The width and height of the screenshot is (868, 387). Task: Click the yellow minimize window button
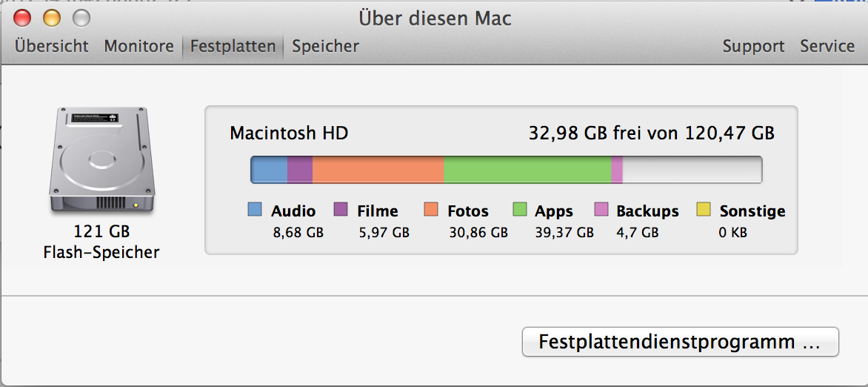[52, 17]
